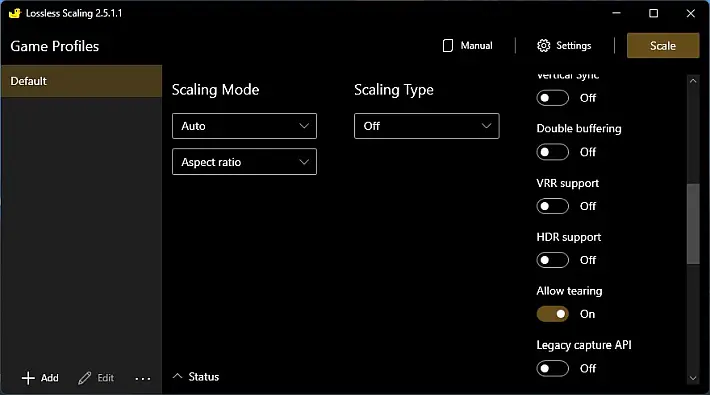Click the scrollbar up arrow
The width and height of the screenshot is (710, 395).
tap(693, 81)
